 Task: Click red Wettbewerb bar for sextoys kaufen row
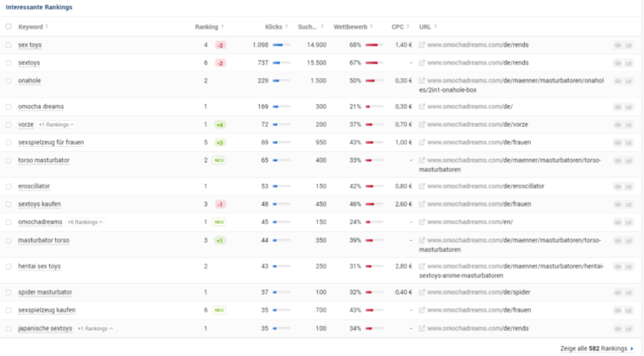tap(374, 205)
